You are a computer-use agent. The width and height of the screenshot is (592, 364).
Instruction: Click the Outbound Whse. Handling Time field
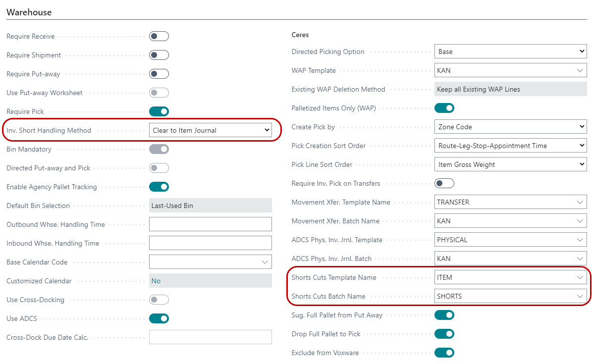coord(211,224)
